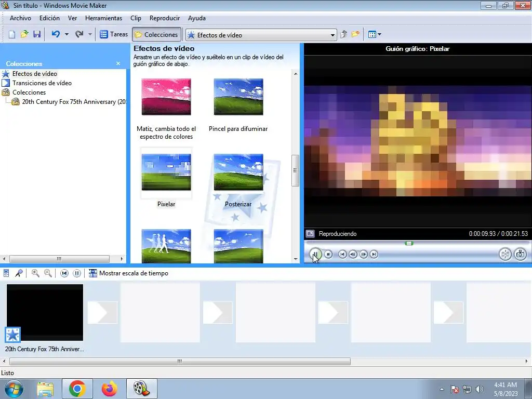Rewind the storyboard
The height and width of the screenshot is (399, 532).
(x=64, y=273)
